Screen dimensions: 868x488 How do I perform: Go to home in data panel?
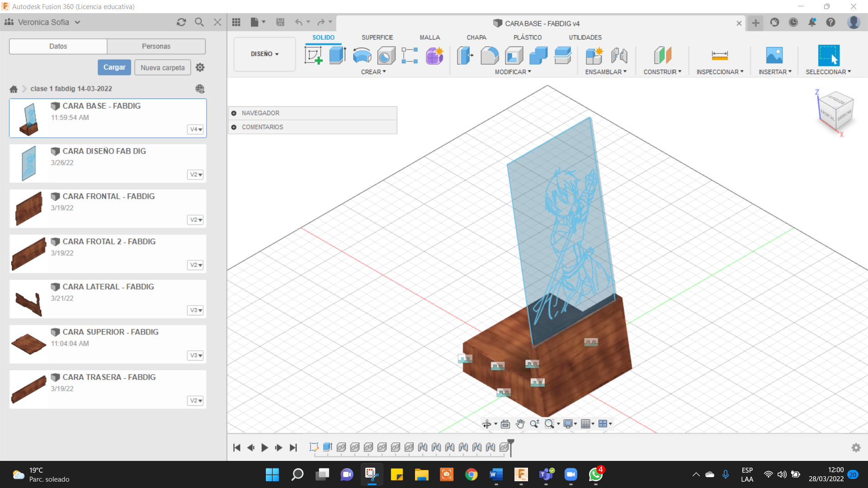point(14,89)
